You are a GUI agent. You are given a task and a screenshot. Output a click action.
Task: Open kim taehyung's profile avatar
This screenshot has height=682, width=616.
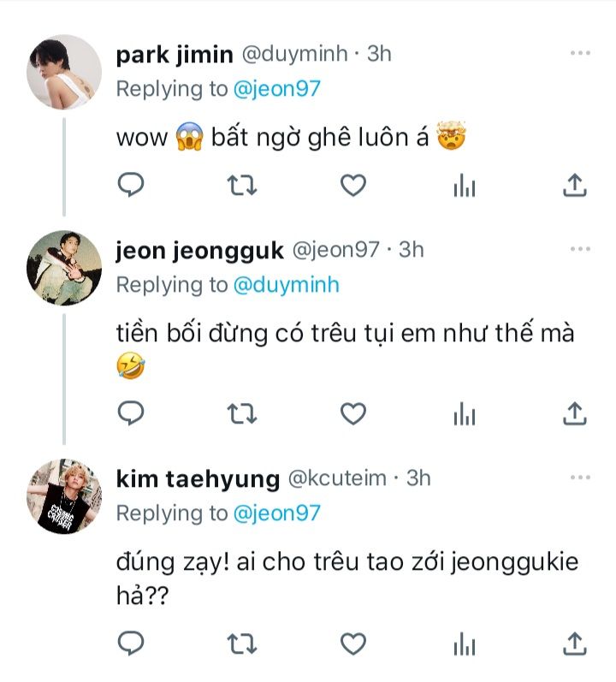pos(66,495)
